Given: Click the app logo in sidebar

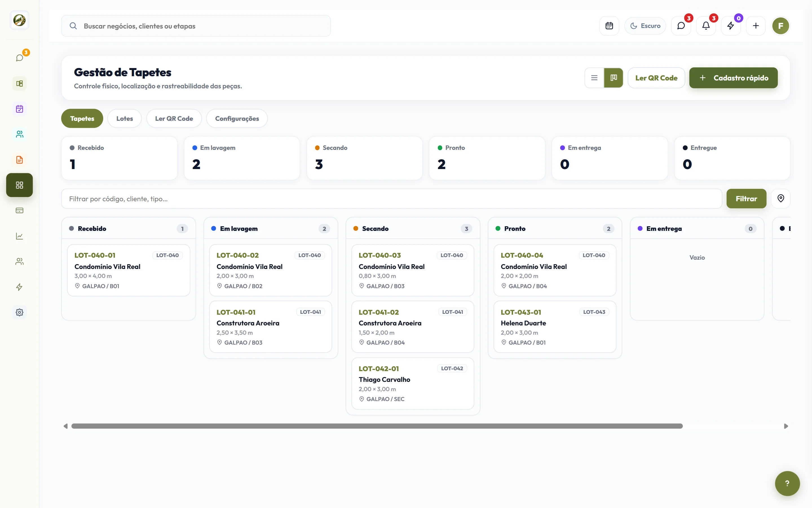Looking at the screenshot, I should (x=19, y=20).
